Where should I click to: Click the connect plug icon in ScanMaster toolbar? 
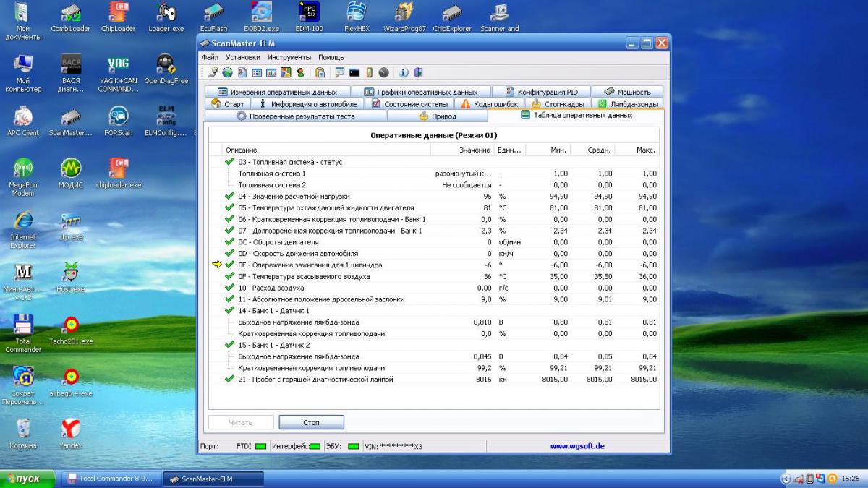(x=213, y=72)
